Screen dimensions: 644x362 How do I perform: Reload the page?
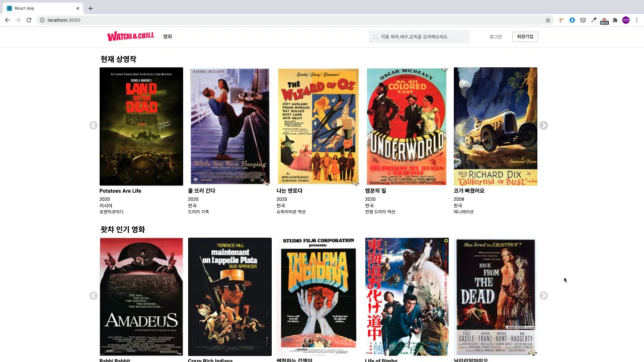29,20
